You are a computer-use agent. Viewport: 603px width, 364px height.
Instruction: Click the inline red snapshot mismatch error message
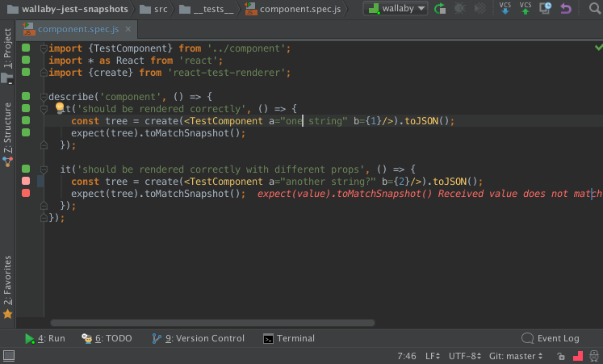click(x=429, y=194)
